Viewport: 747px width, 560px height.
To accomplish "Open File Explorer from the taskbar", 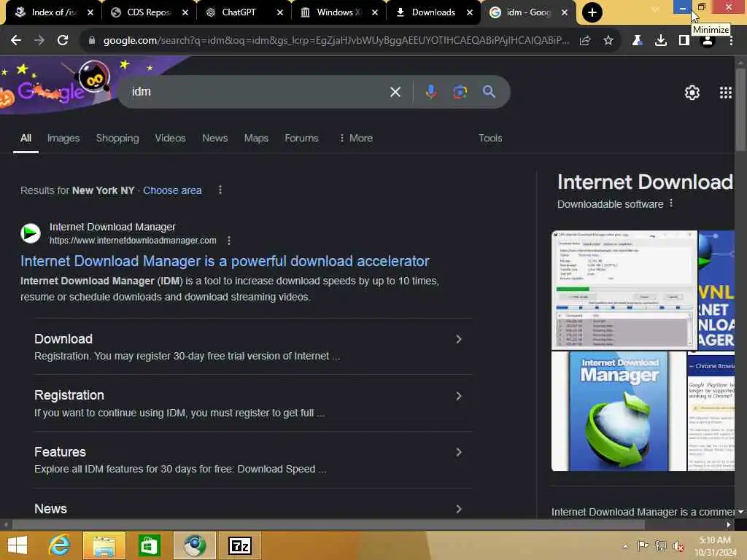I will (104, 545).
